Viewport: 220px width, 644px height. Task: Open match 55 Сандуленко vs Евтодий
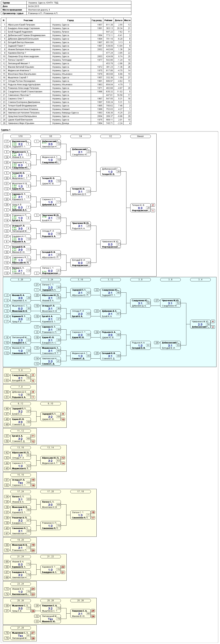(21, 378)
